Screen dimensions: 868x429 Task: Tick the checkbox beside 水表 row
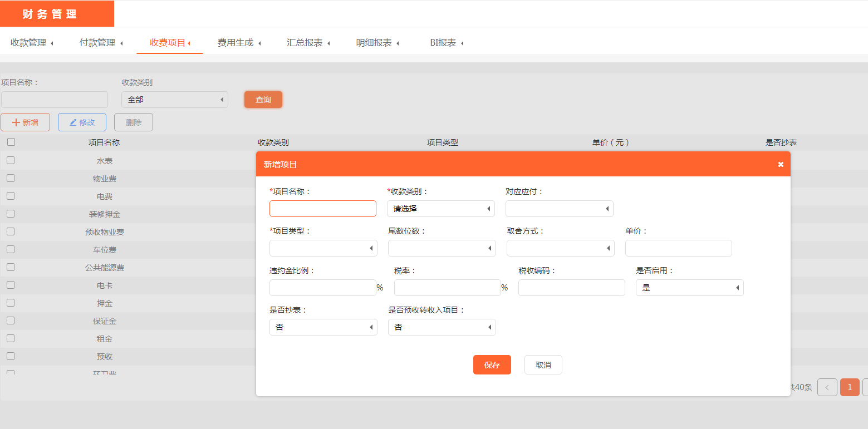coord(11,160)
